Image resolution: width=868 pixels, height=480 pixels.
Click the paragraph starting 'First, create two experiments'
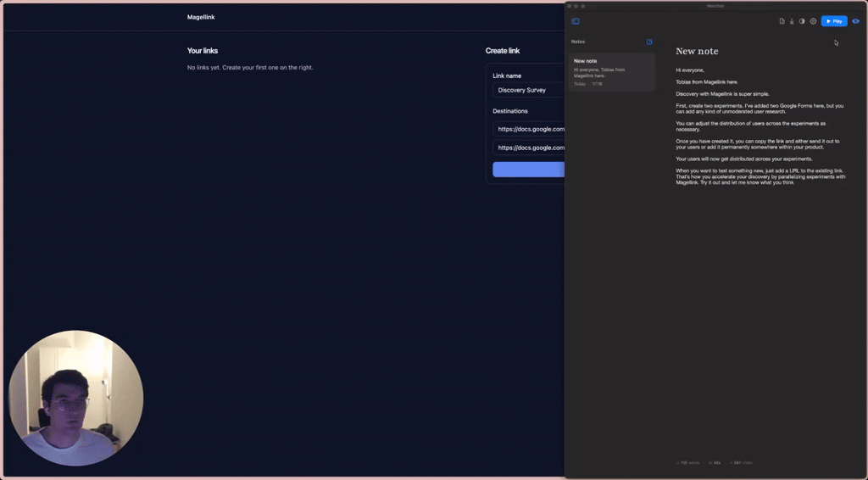(x=759, y=109)
